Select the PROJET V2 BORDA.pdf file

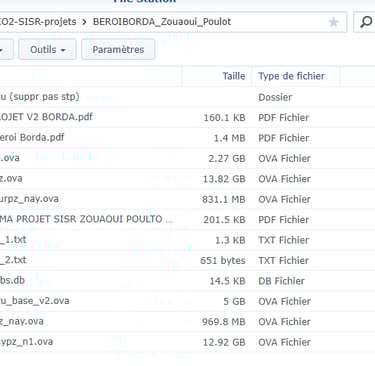pyautogui.click(x=187, y=117)
